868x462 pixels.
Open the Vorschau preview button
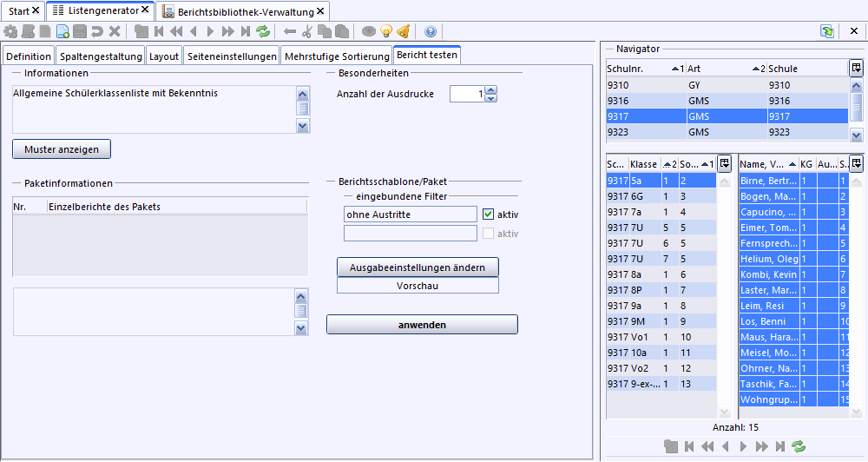tap(418, 286)
